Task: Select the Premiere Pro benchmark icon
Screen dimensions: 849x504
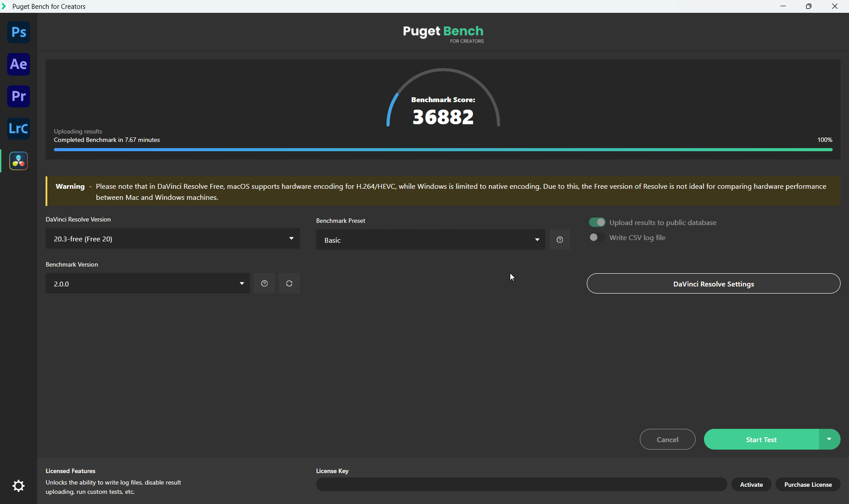Action: 19,96
